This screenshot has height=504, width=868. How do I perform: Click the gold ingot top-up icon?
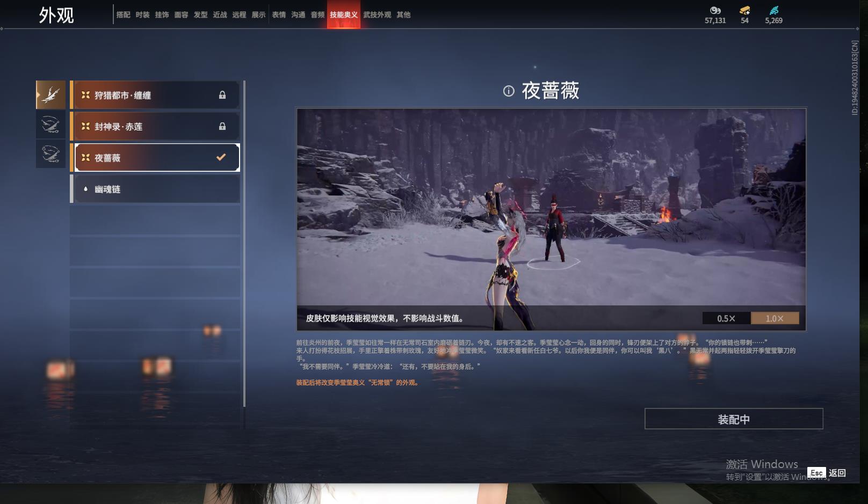pos(744,10)
